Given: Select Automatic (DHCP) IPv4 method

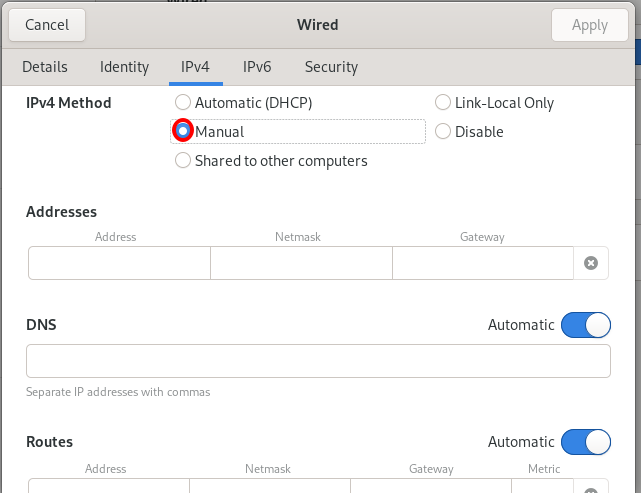Looking at the screenshot, I should pos(183,103).
